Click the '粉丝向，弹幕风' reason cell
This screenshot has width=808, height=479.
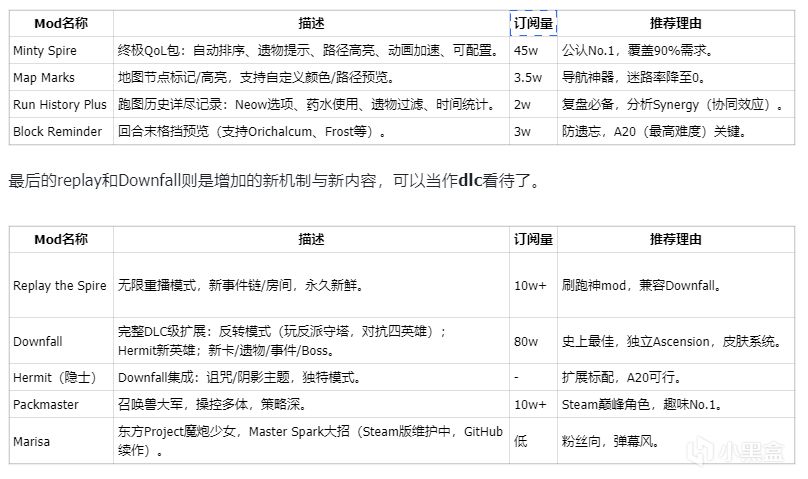pos(676,441)
